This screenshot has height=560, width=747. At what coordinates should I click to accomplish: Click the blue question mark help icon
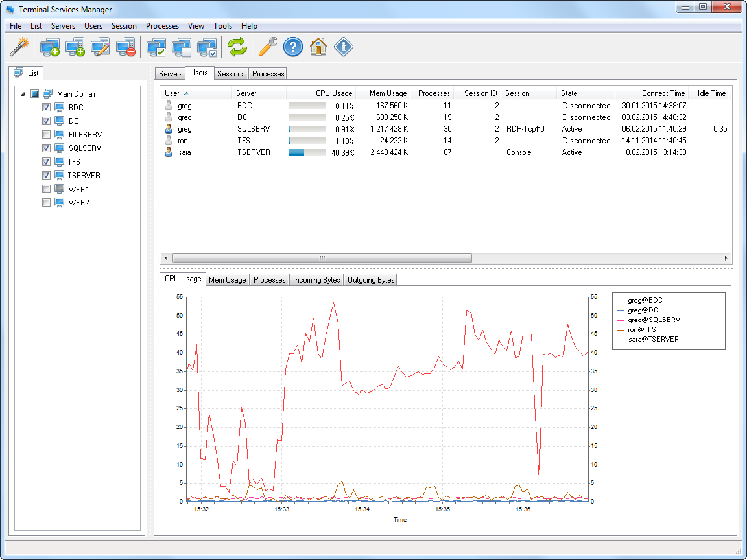[293, 47]
